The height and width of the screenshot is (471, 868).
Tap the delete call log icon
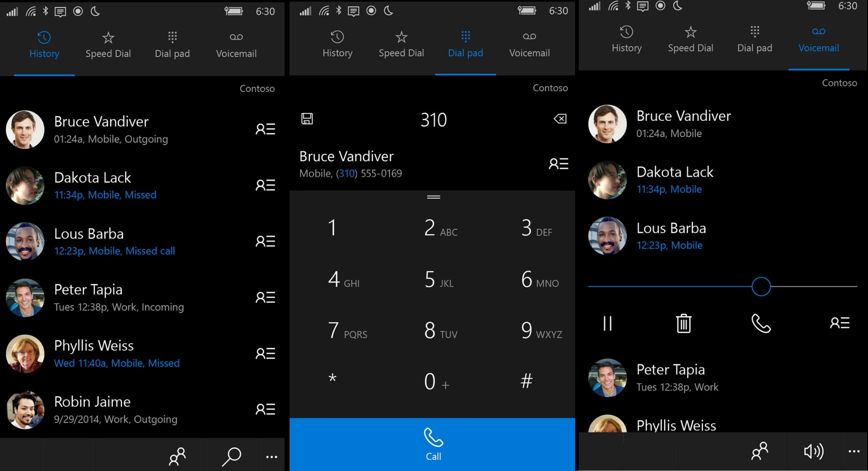(684, 323)
